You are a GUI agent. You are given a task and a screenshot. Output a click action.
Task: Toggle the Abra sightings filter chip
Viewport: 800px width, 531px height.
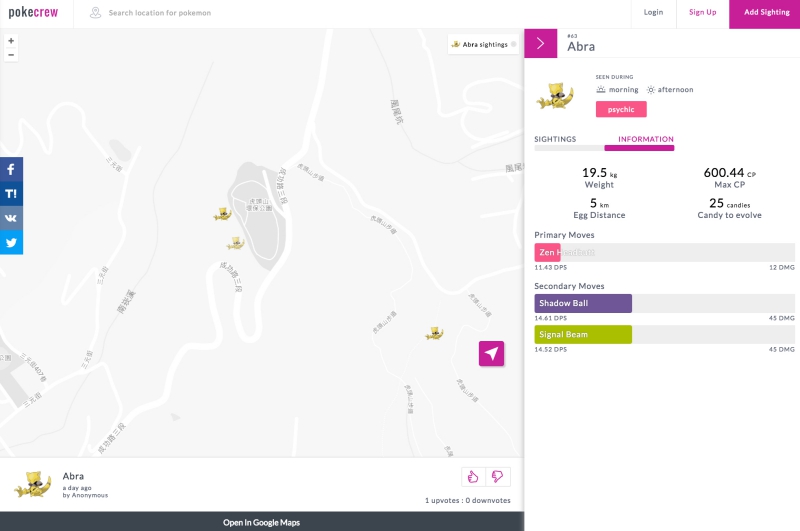[x=484, y=44]
